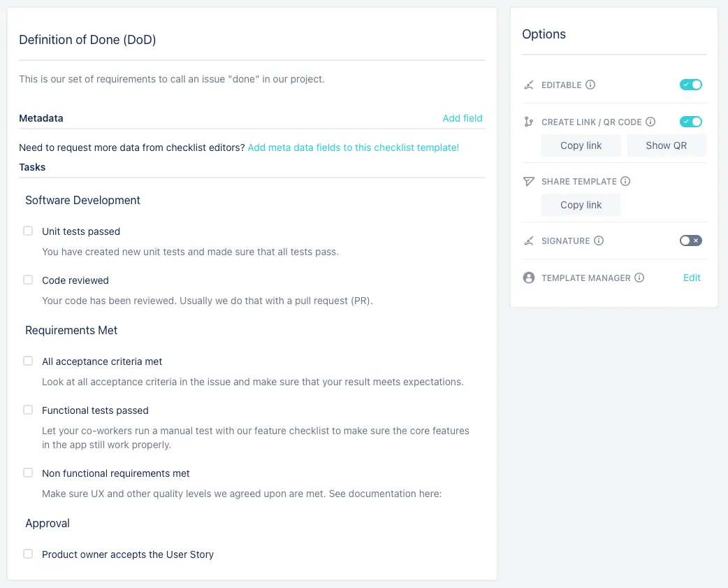Click the Create Link / QR Code branch icon
This screenshot has height=588, width=728.
529,121
